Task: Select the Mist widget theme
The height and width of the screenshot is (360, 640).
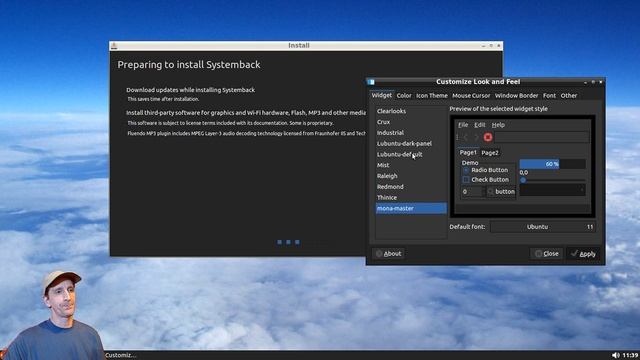Action: click(x=411, y=165)
